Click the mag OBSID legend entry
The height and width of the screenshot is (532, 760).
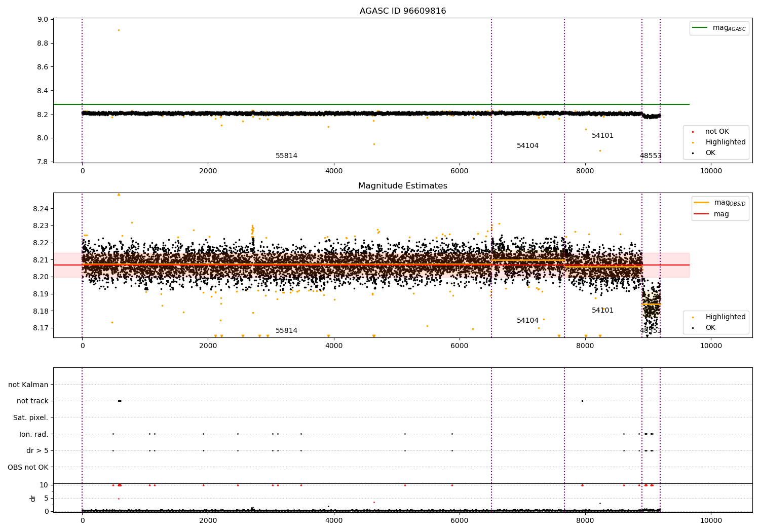tap(720, 203)
